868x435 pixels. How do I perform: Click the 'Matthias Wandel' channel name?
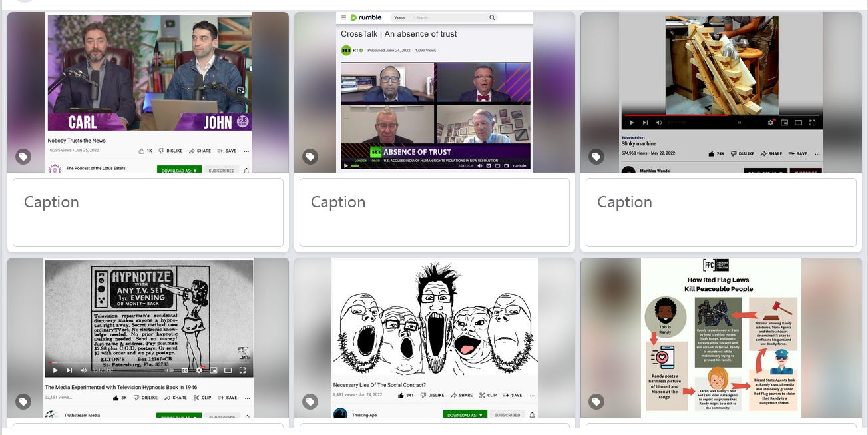(656, 171)
